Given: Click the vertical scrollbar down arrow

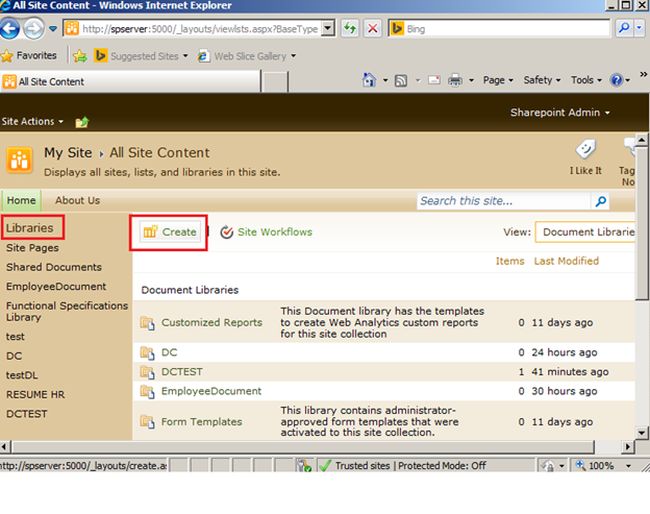Looking at the screenshot, I should [x=642, y=433].
